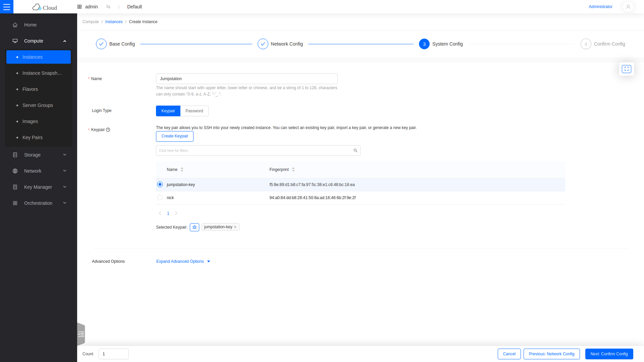Image resolution: width=644 pixels, height=362 pixels.
Task: Expand the Orchestration menu
Action: click(x=39, y=203)
